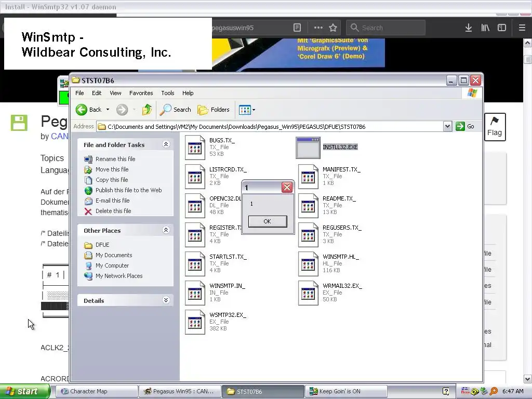Screen dimensions: 532x399
Task: Collapse the Other Places panel
Action: coord(166,230)
